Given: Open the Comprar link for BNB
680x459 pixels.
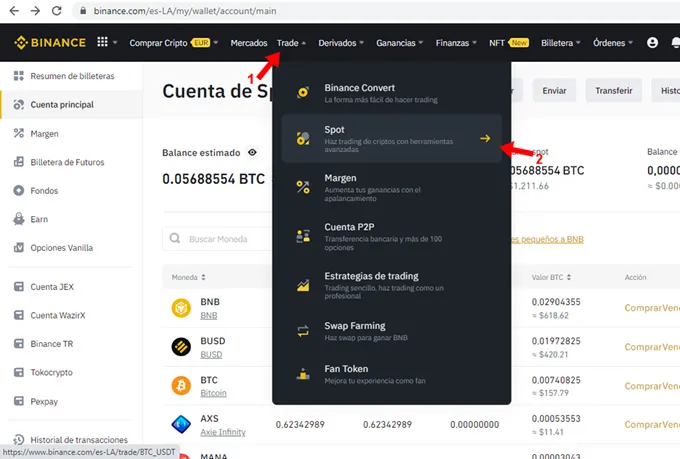Looking at the screenshot, I should click(x=641, y=308).
